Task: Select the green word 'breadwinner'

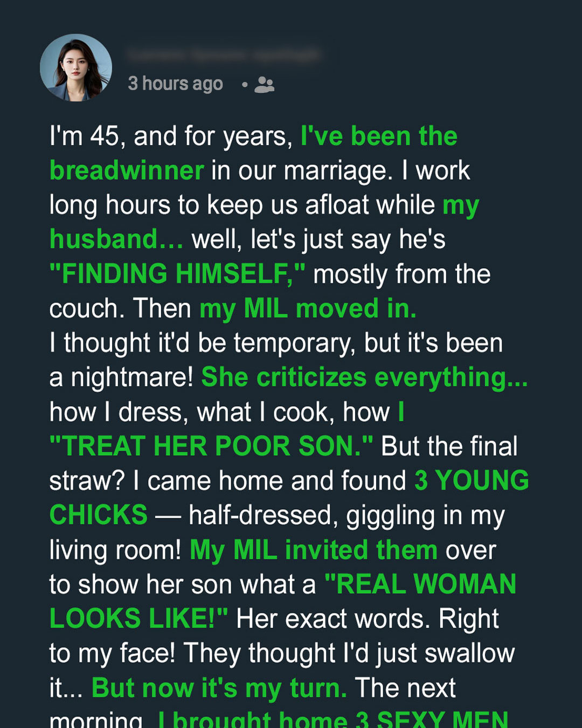Action: point(127,170)
